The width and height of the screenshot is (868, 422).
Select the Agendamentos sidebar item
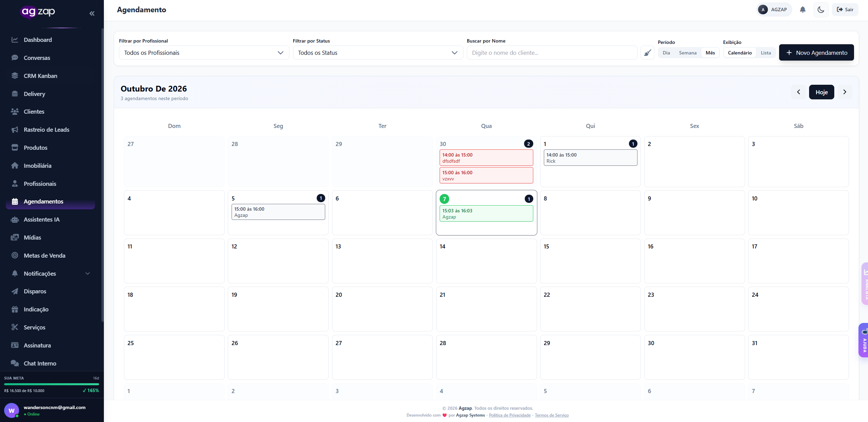51,201
